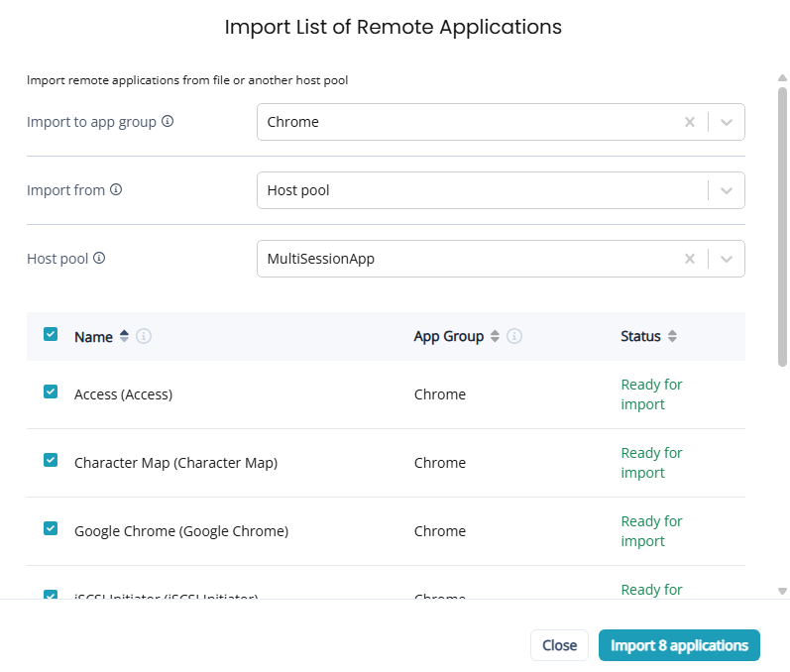
Task: Click info icon beside Host pool label
Action: point(99,259)
